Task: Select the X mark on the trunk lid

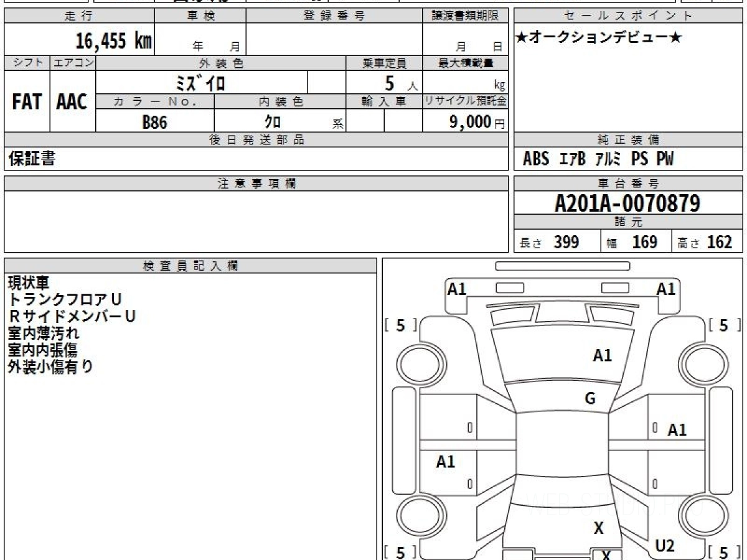Action: pos(598,528)
